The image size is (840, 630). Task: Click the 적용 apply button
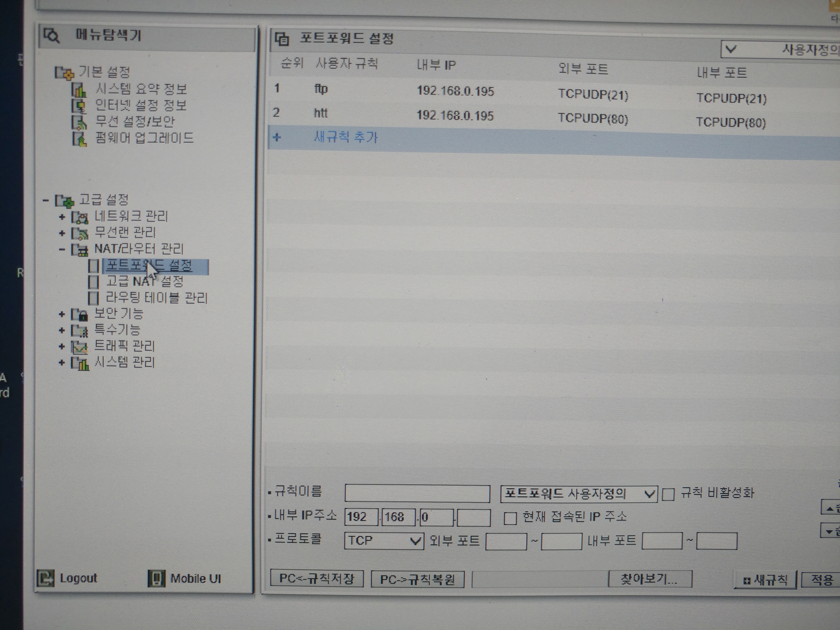tap(821, 580)
